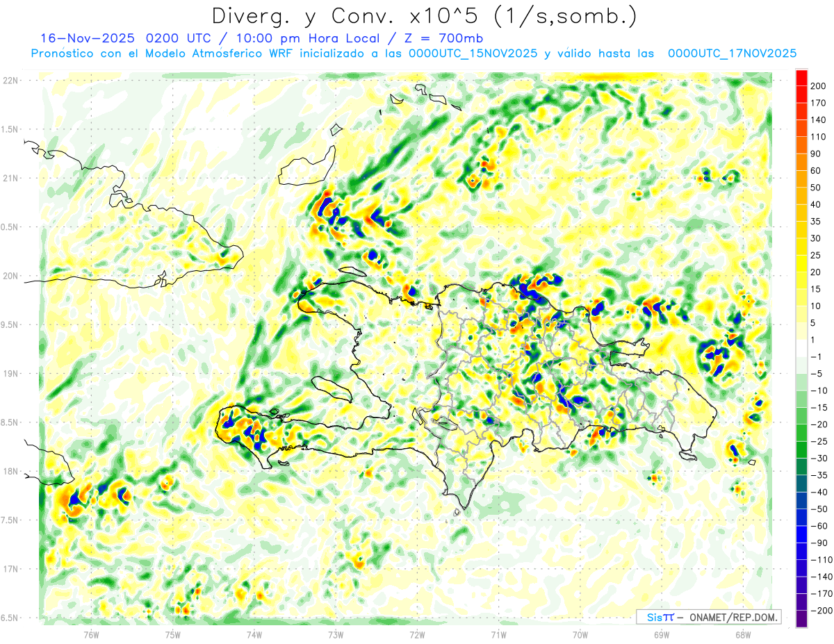
Task: Click the 68W longitude axis label
Action: (x=743, y=634)
